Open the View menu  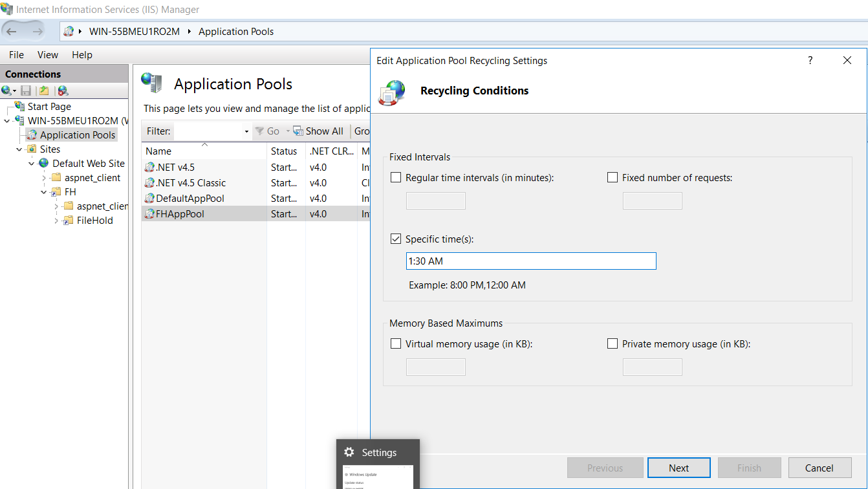pos(47,54)
